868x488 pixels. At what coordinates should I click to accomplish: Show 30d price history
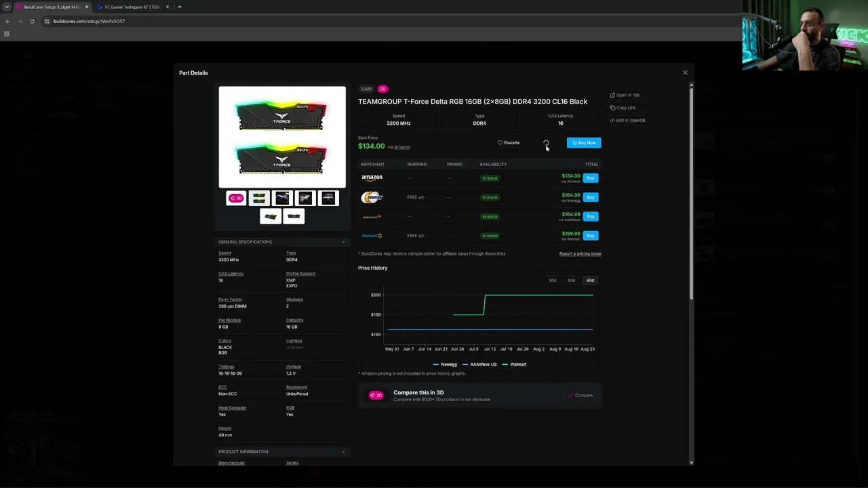coord(552,281)
